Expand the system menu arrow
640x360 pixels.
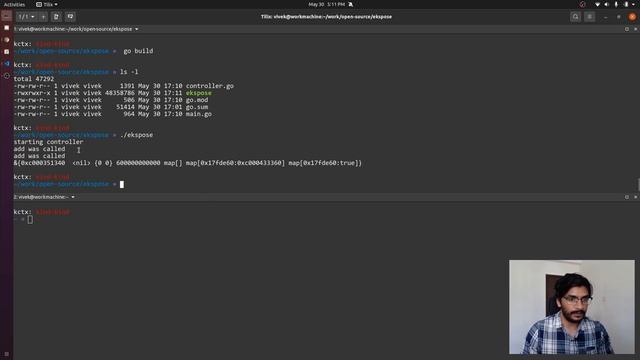point(634,4)
